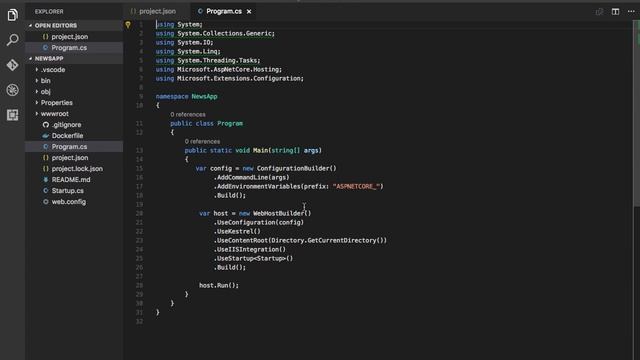Open the more actions ellipsis menu
Image resolution: width=640 pixels, height=360 pixels.
click(631, 11)
